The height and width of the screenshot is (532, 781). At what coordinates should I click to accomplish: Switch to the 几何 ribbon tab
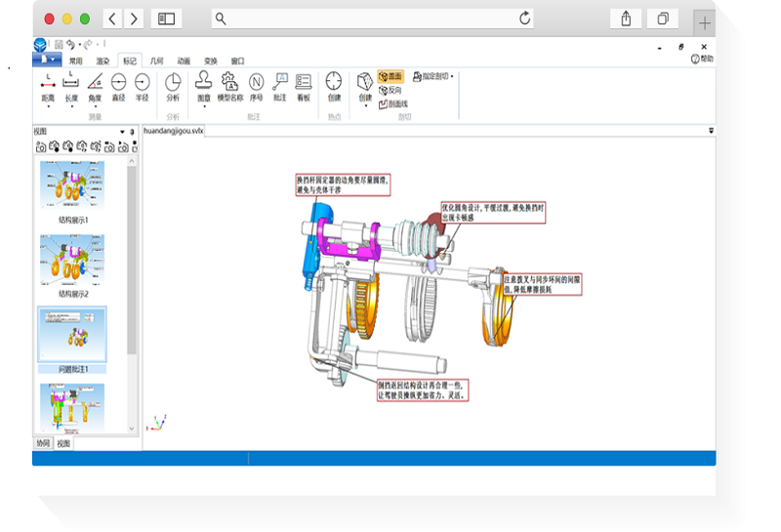[156, 61]
